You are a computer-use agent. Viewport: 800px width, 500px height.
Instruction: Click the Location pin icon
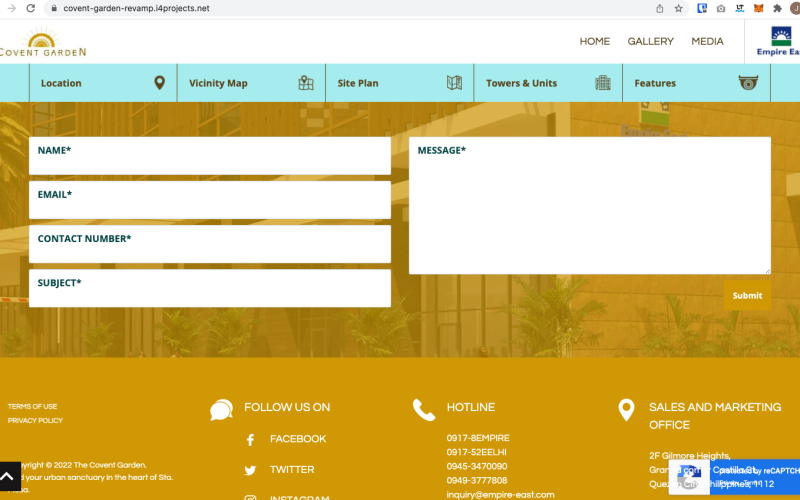(160, 83)
